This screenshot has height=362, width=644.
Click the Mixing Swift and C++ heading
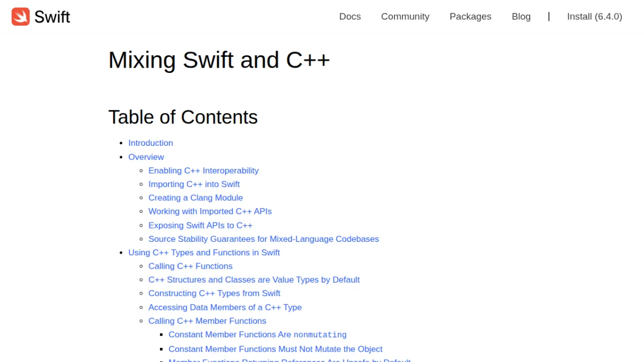click(219, 60)
